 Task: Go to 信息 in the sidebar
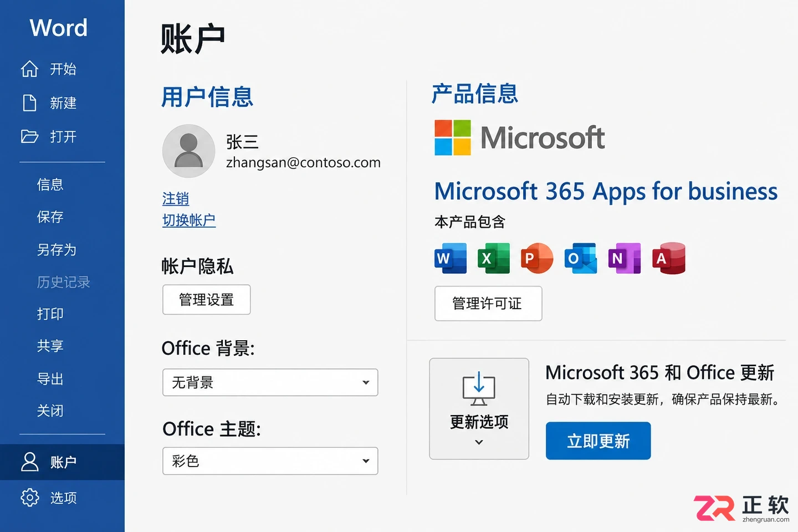coord(50,185)
